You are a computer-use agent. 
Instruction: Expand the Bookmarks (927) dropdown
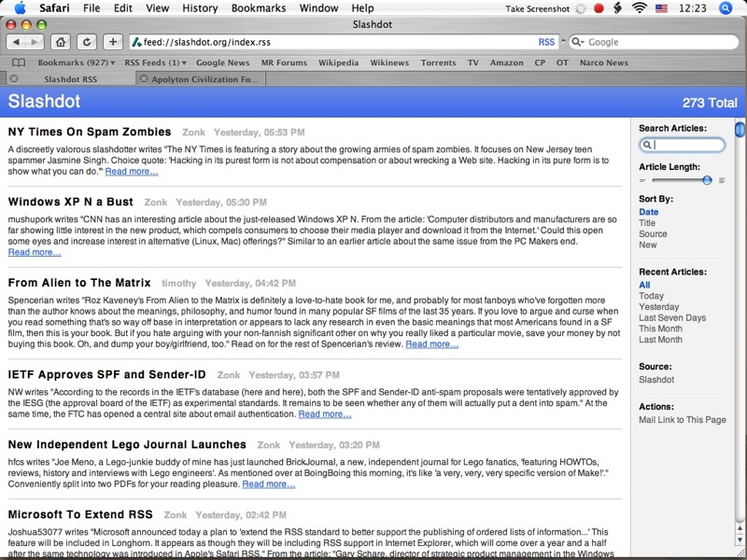click(x=76, y=63)
